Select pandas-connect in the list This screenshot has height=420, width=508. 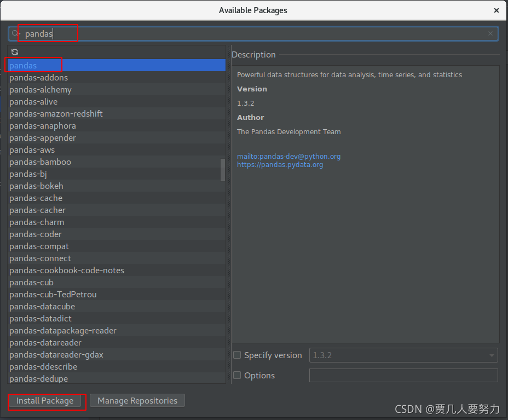pos(117,258)
